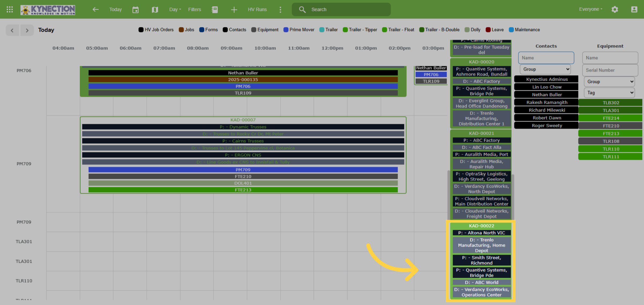Viewport: 644px width, 305px height.
Task: Select contact Kynectius Adminus
Action: point(547,79)
